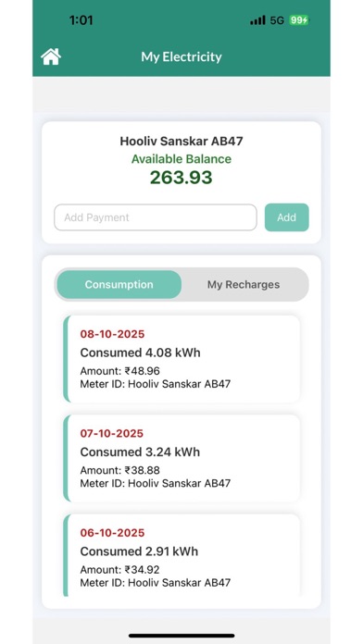Focus the Add Payment input field
Viewport: 363px width, 644px height.
point(156,217)
